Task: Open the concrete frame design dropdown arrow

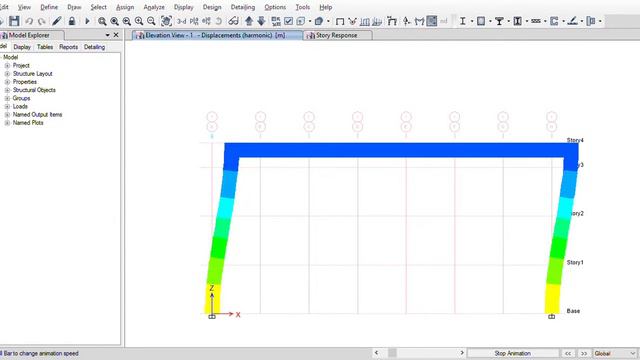Action: click(490, 21)
